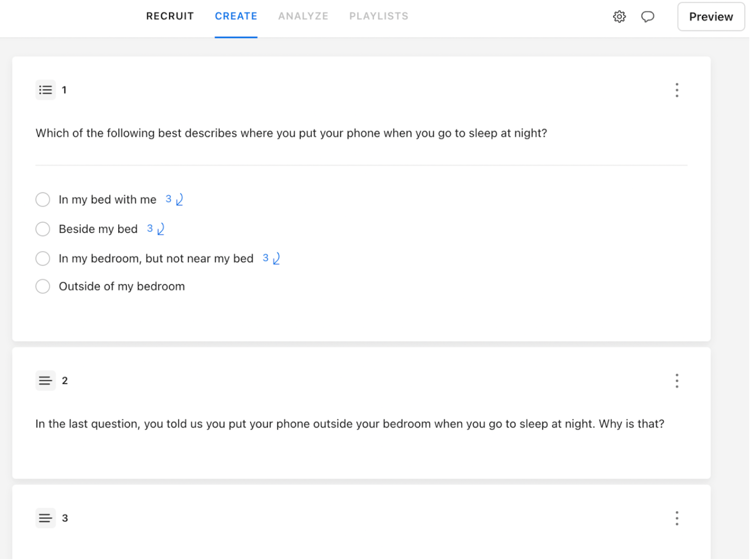This screenshot has width=750, height=560.
Task: Select the 'In my bed with me' radio option
Action: pyautogui.click(x=43, y=200)
